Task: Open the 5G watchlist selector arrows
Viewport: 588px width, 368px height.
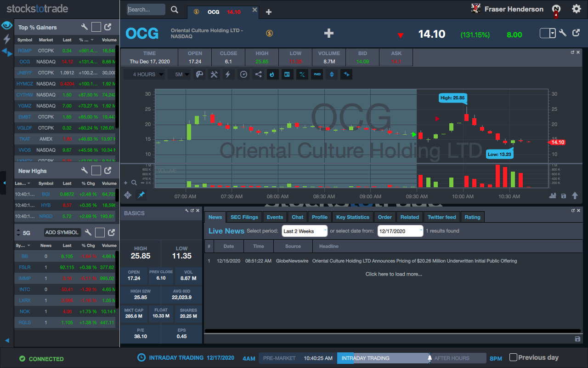Action: (18, 232)
